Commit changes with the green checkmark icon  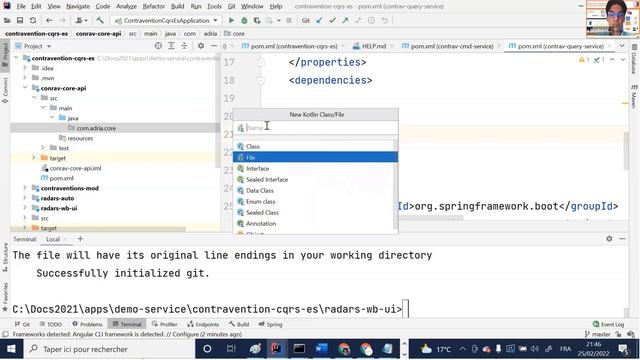332,20
